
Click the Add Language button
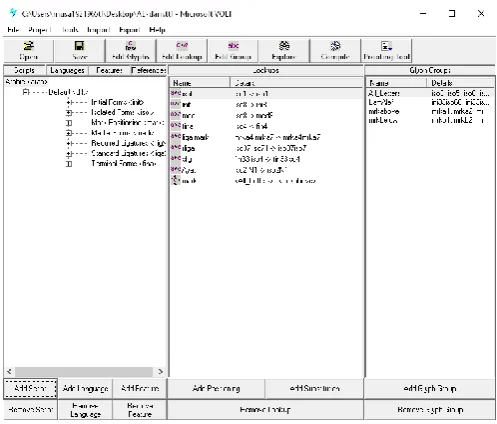click(85, 388)
